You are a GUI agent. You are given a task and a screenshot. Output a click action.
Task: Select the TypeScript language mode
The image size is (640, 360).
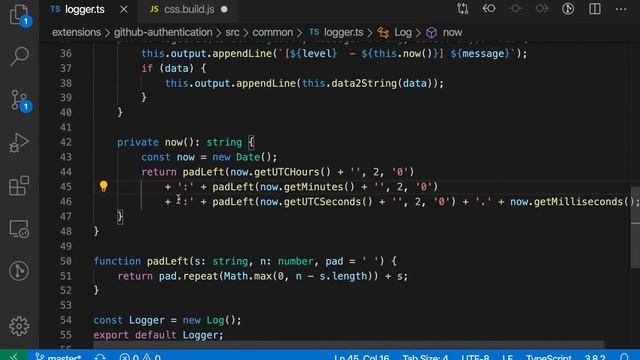coord(549,356)
